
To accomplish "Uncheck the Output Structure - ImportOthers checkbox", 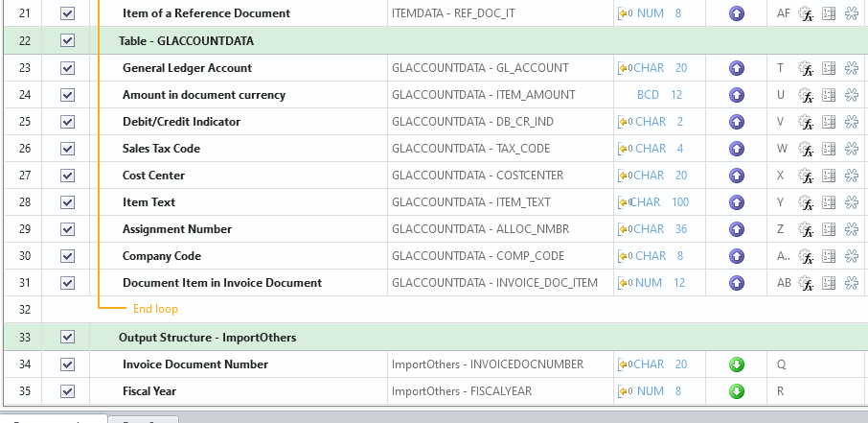I will 67,338.
